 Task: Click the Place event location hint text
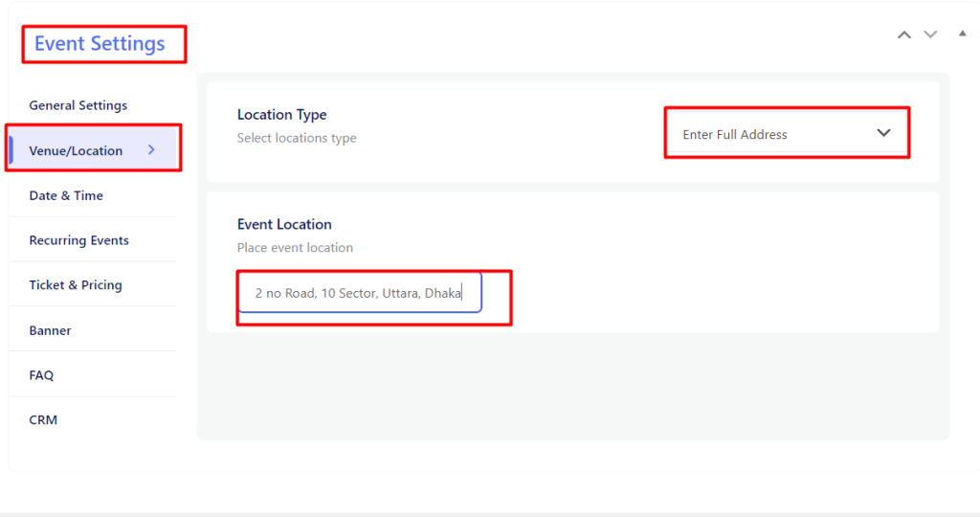pyautogui.click(x=295, y=248)
